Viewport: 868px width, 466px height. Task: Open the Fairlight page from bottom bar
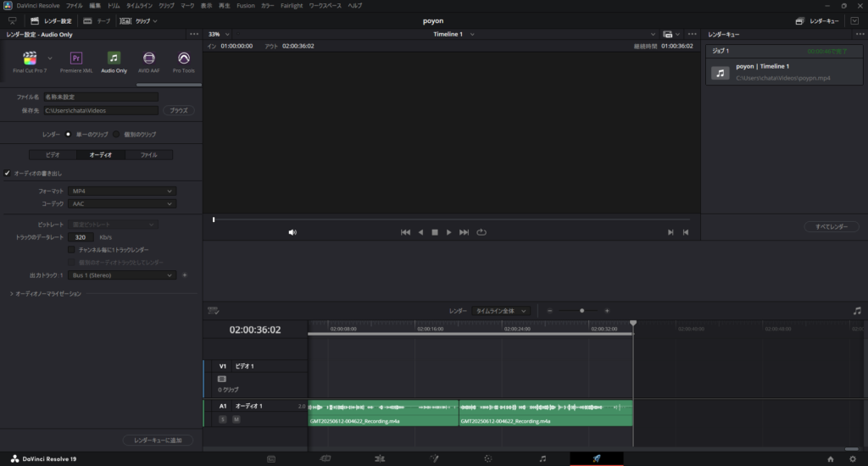(542, 458)
